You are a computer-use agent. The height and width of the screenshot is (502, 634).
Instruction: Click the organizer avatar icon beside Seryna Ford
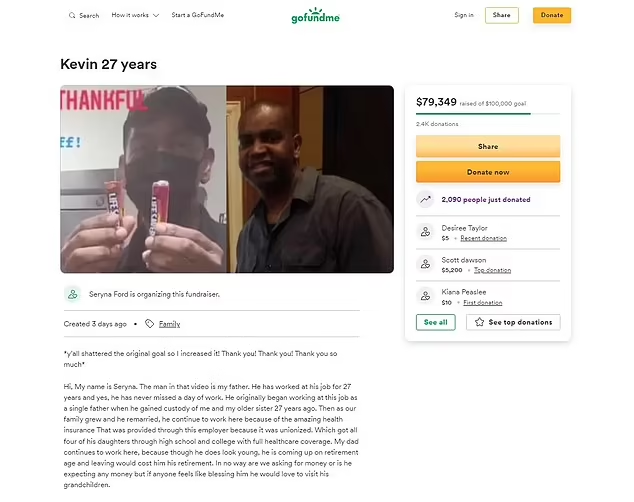pyautogui.click(x=73, y=294)
